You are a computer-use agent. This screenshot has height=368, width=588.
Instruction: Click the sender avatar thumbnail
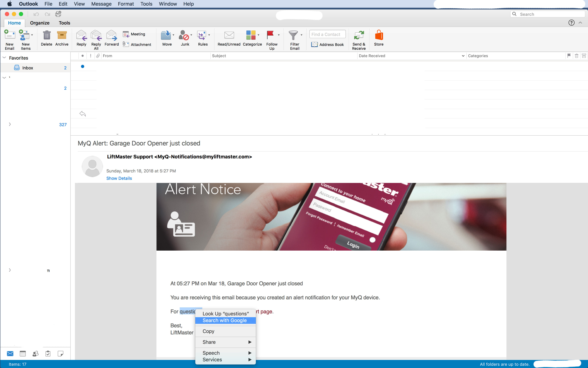click(92, 166)
